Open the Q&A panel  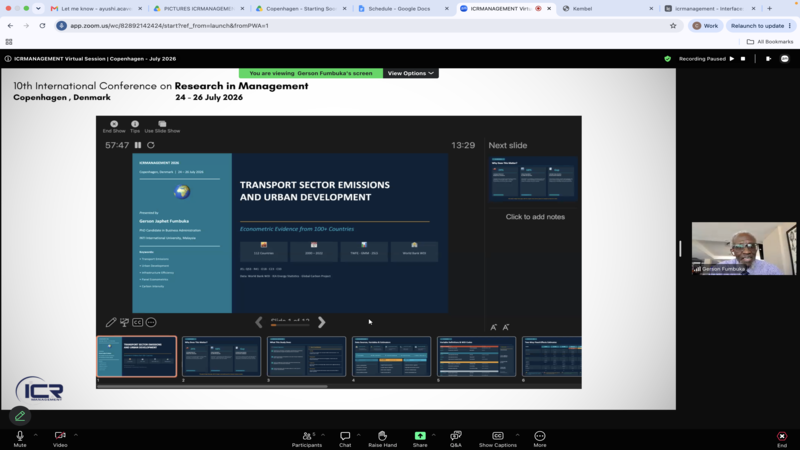click(456, 438)
